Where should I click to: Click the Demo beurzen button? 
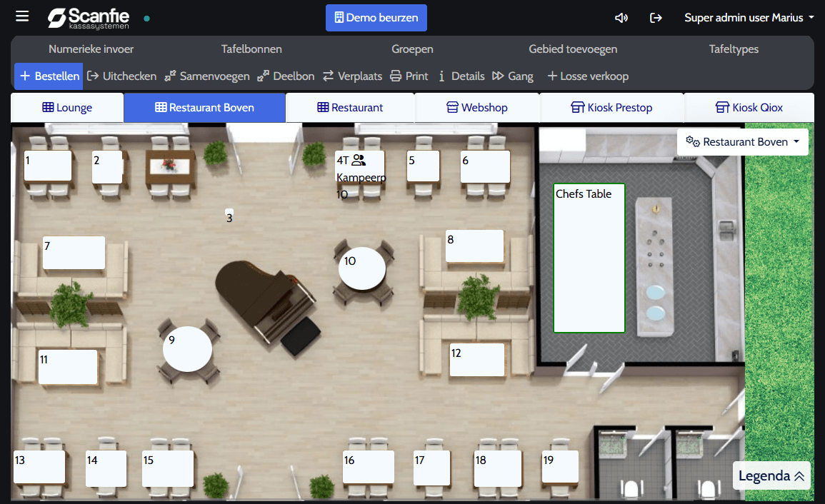click(376, 17)
